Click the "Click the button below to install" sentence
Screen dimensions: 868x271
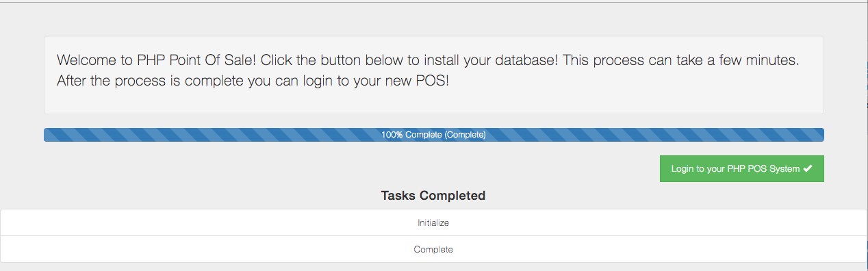pos(360,60)
